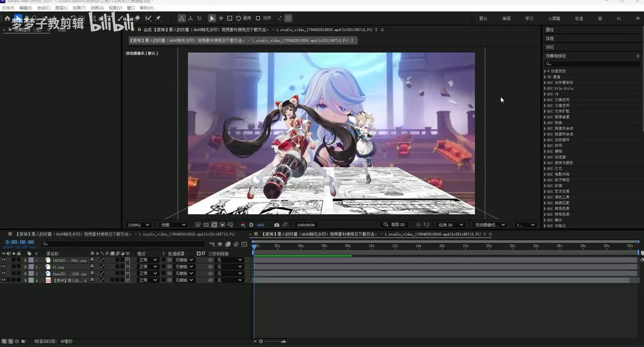Click the region of interest icon

point(222,225)
